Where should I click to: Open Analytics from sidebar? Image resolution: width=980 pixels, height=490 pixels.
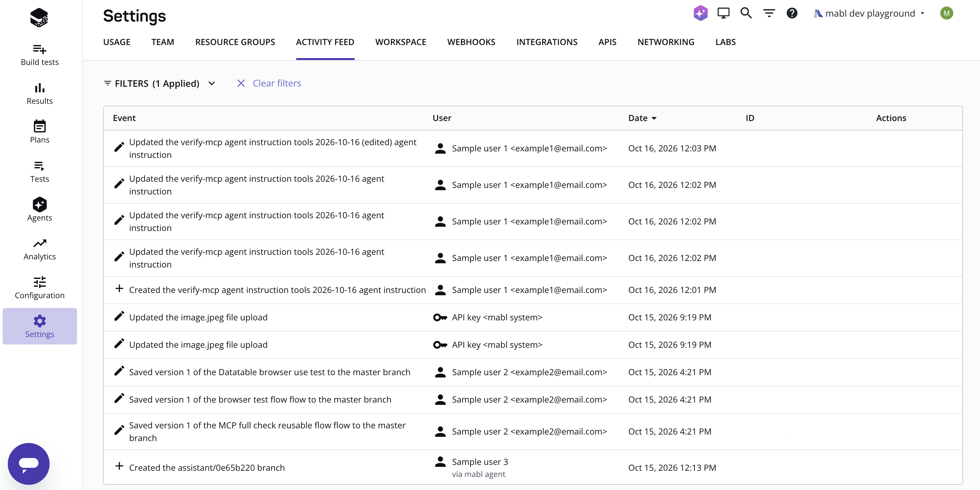(39, 249)
